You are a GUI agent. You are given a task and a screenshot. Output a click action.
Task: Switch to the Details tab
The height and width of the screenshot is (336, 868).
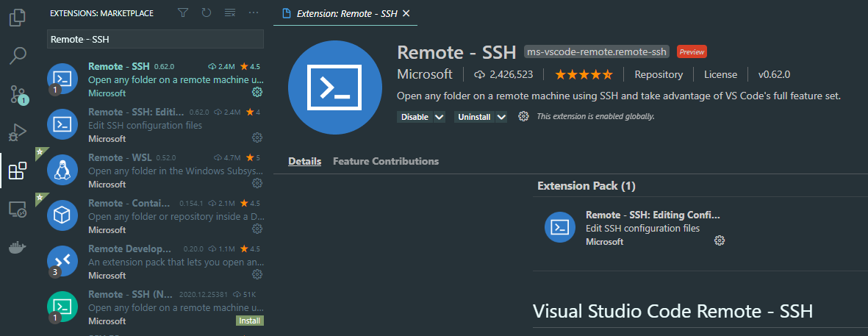pos(304,161)
